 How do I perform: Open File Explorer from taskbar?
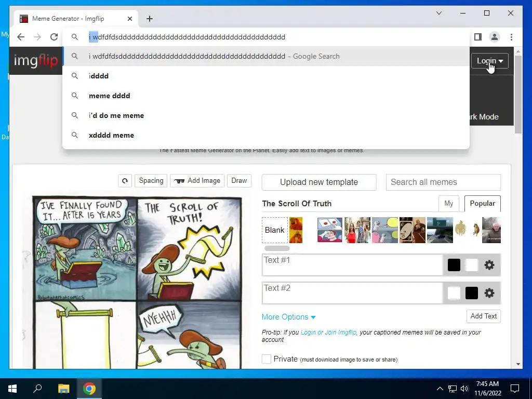pyautogui.click(x=63, y=389)
